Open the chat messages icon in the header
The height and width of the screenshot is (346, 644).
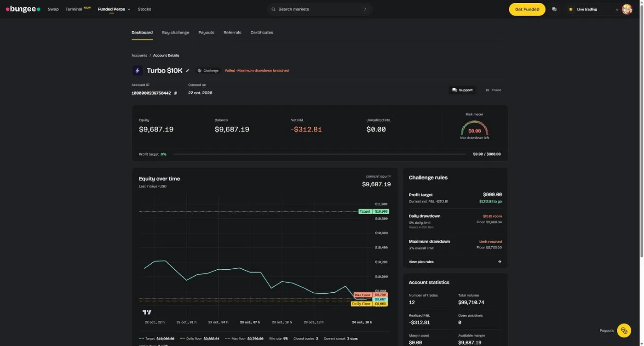[x=554, y=9]
